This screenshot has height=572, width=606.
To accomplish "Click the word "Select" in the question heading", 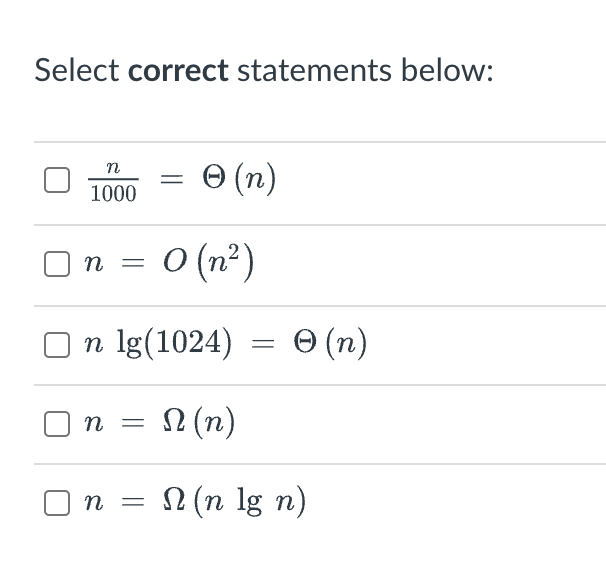I will coord(77,71).
